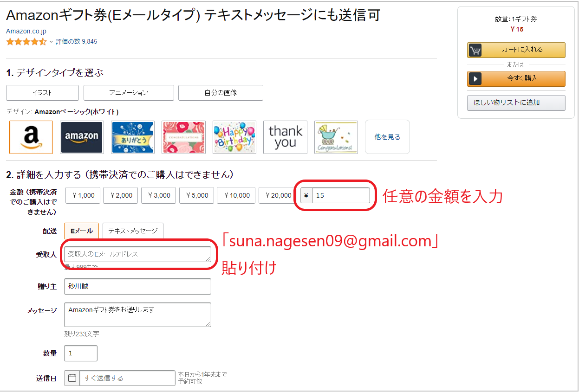Choose the white Amazon basic card design

point(31,137)
